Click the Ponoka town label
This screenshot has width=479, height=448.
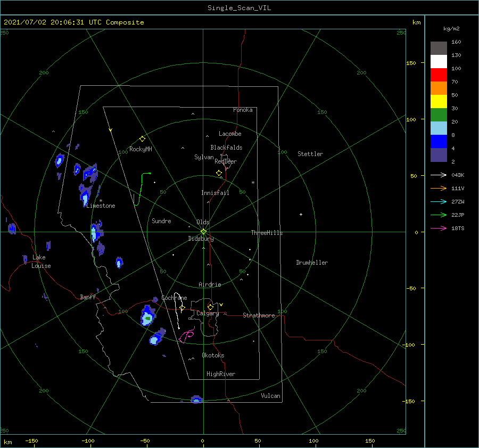click(x=243, y=110)
